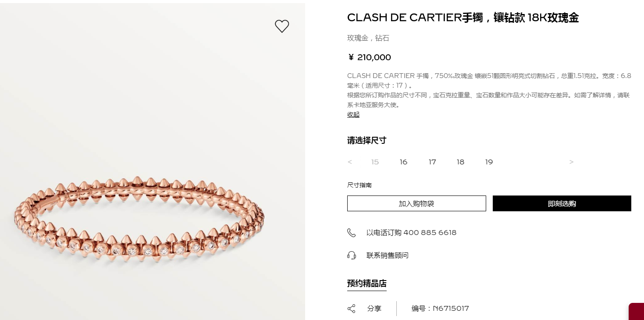Click 加入购物袋 button
644x320 pixels.
(x=416, y=203)
